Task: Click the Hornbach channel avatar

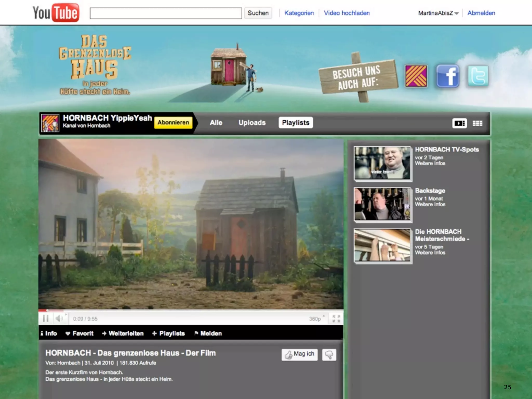Action: tap(50, 123)
